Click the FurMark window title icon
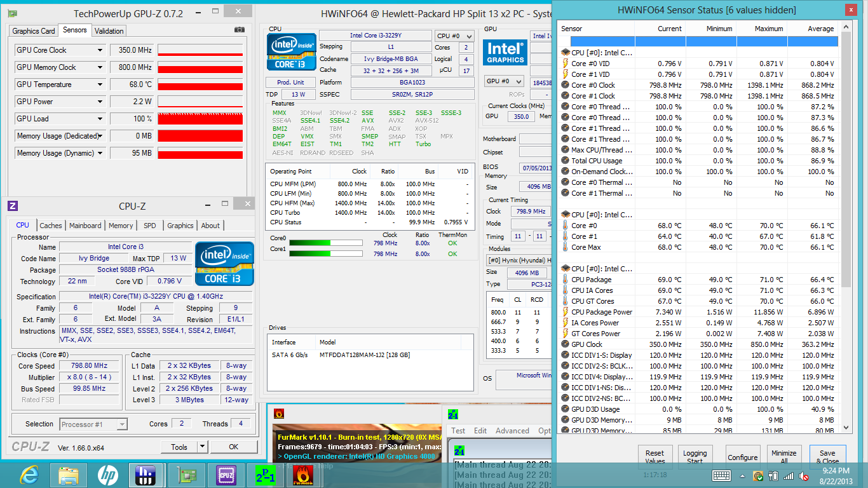The width and height of the screenshot is (868, 488). (278, 413)
